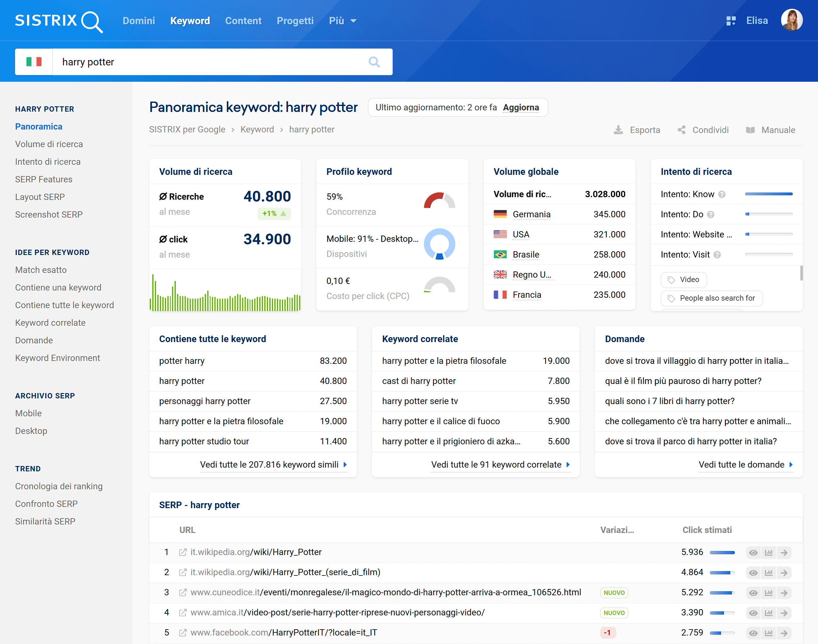This screenshot has height=644, width=818.
Task: Click the eye icon on the Wikipedia result
Action: (754, 552)
